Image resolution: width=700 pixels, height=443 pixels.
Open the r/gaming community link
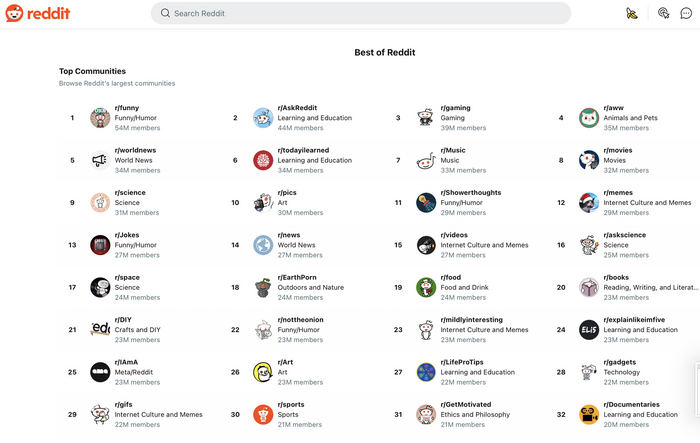coord(455,108)
